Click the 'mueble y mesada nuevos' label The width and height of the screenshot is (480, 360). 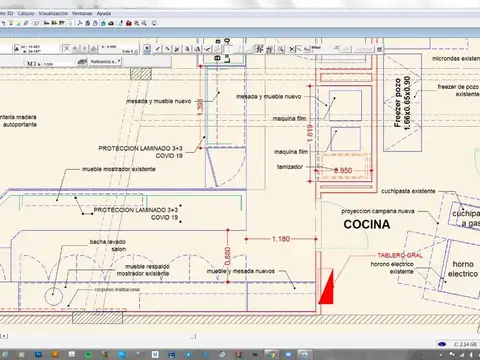[241, 271]
